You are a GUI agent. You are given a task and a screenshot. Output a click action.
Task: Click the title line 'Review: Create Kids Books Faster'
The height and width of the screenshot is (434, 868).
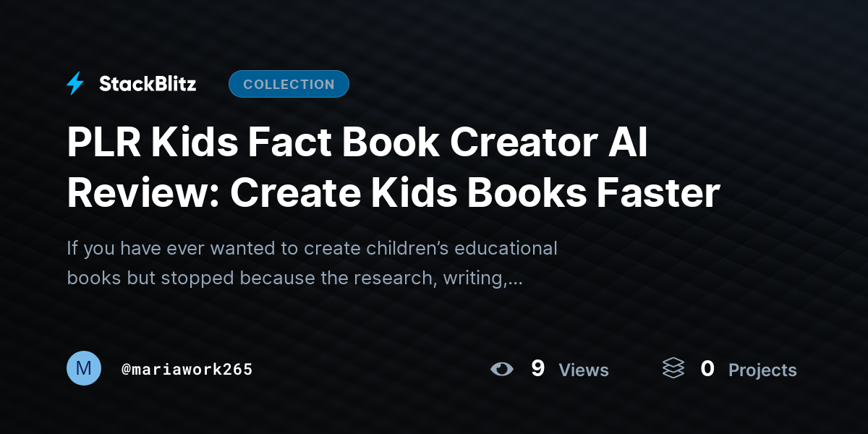click(393, 192)
